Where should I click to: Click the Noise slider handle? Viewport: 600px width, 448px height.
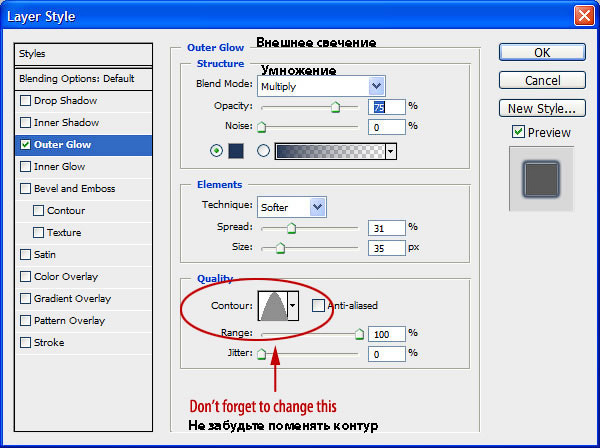tap(262, 127)
